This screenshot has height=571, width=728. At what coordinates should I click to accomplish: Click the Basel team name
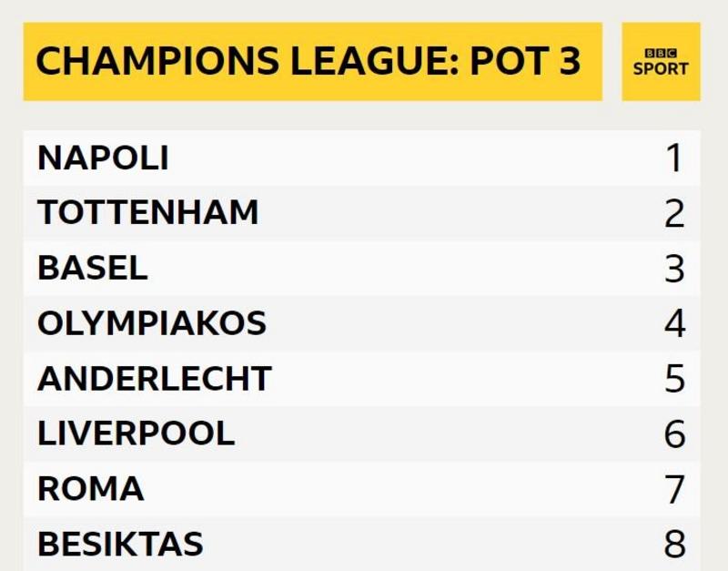pos(92,268)
